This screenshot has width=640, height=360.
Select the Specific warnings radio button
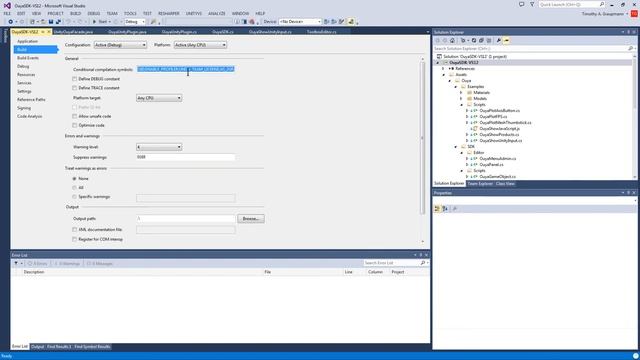click(x=74, y=197)
